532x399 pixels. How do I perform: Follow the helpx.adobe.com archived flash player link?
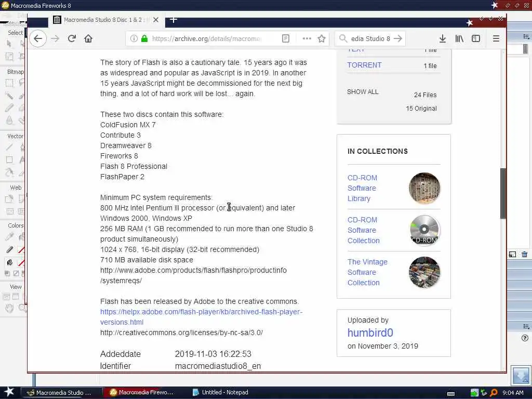click(x=201, y=317)
